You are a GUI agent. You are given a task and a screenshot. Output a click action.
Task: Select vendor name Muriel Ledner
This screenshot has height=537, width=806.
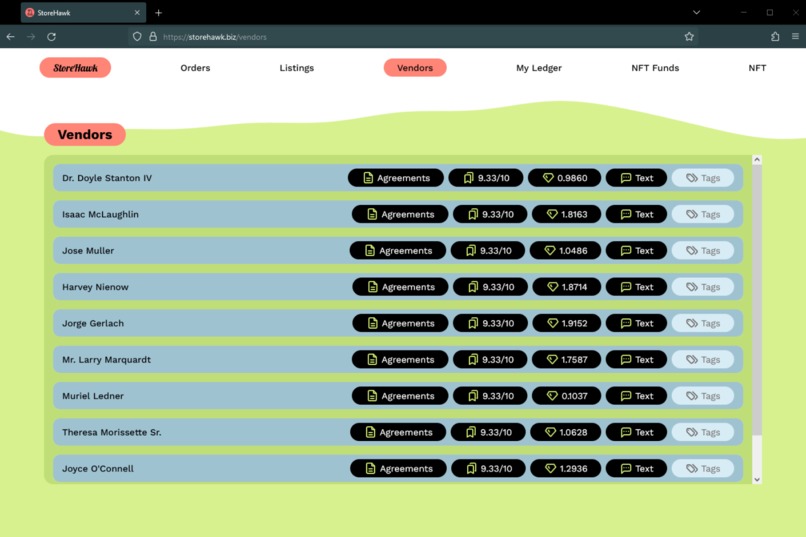pyautogui.click(x=93, y=396)
